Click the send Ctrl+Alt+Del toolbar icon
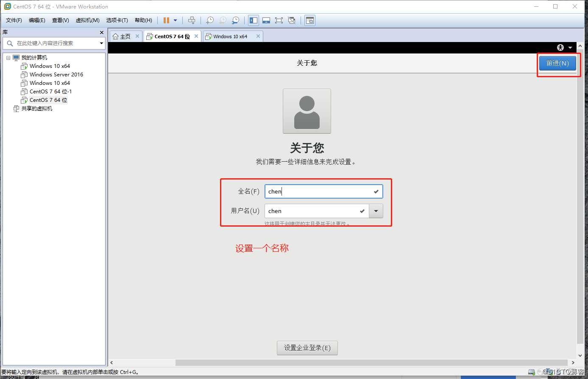This screenshot has height=379, width=588. pos(192,20)
